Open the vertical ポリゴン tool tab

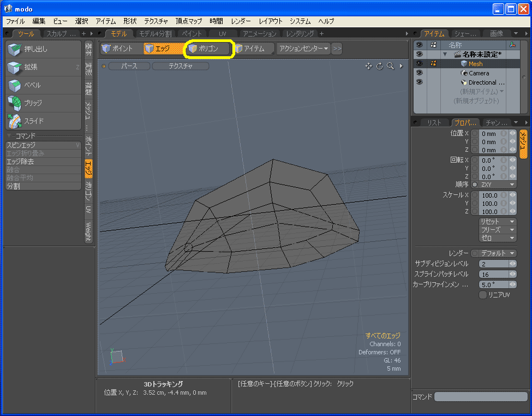tap(88, 191)
